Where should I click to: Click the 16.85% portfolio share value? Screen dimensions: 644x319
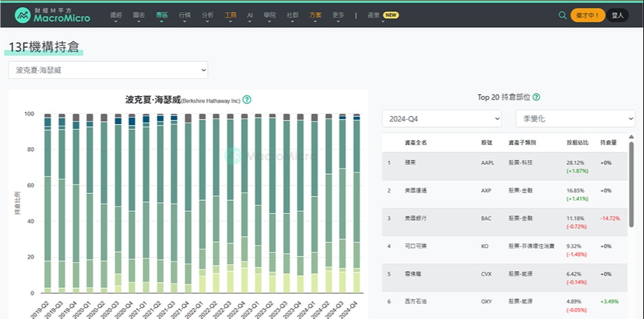[x=575, y=190]
